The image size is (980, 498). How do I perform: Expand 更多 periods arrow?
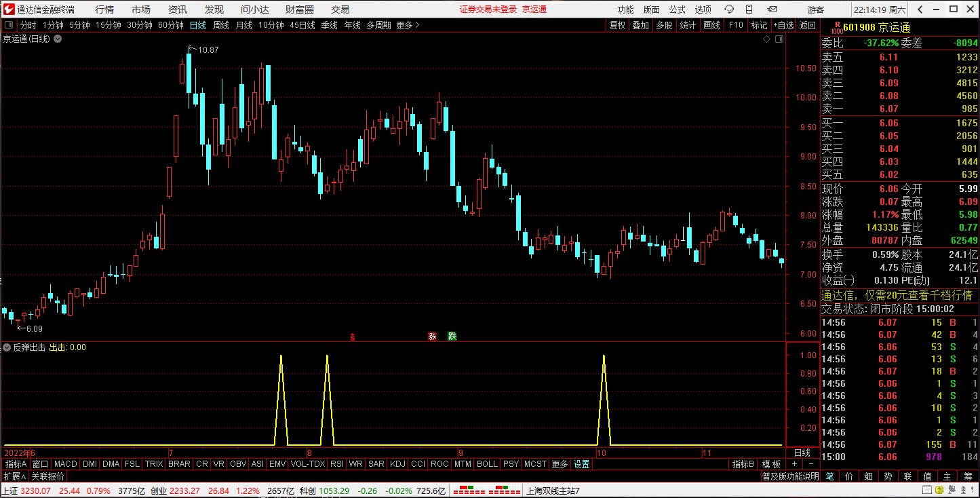pyautogui.click(x=408, y=25)
